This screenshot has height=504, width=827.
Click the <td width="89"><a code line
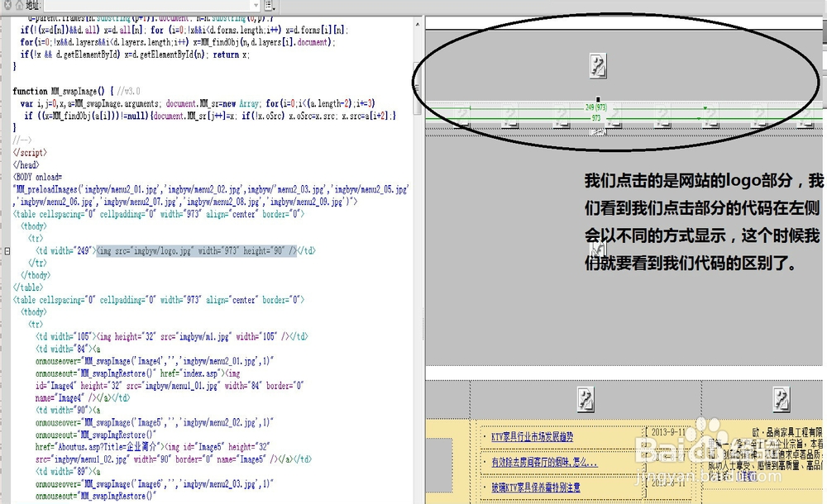[x=68, y=472]
